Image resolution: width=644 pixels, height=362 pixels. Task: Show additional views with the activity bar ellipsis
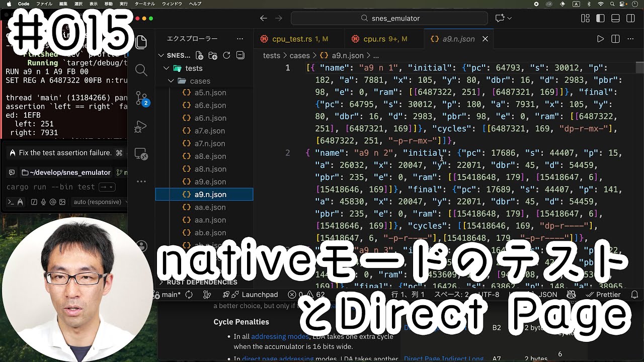tap(141, 182)
